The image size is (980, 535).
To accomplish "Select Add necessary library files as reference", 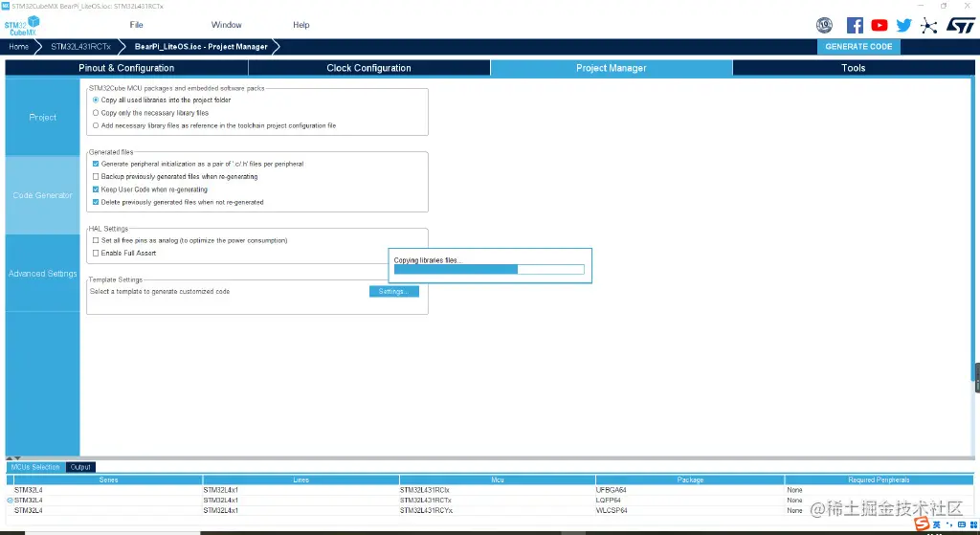I will (x=96, y=125).
